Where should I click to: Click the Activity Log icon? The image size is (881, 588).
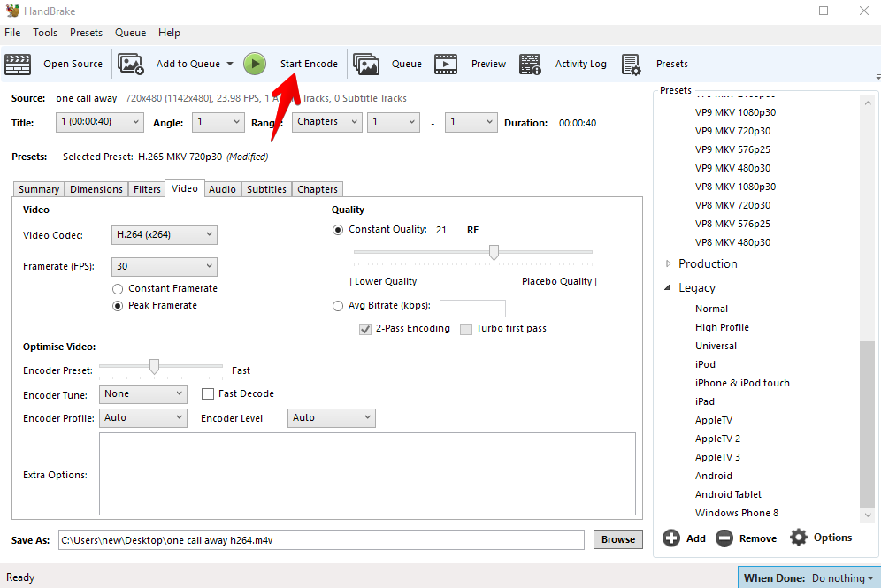pos(530,64)
